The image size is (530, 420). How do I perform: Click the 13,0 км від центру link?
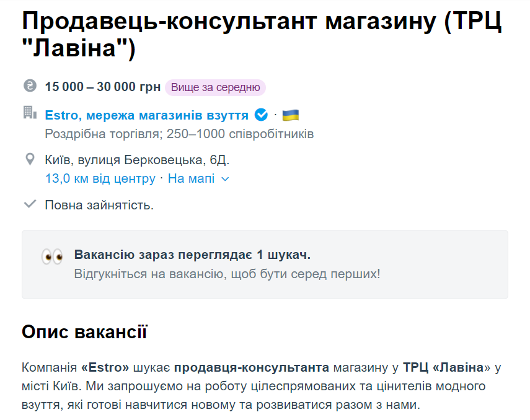click(100, 179)
